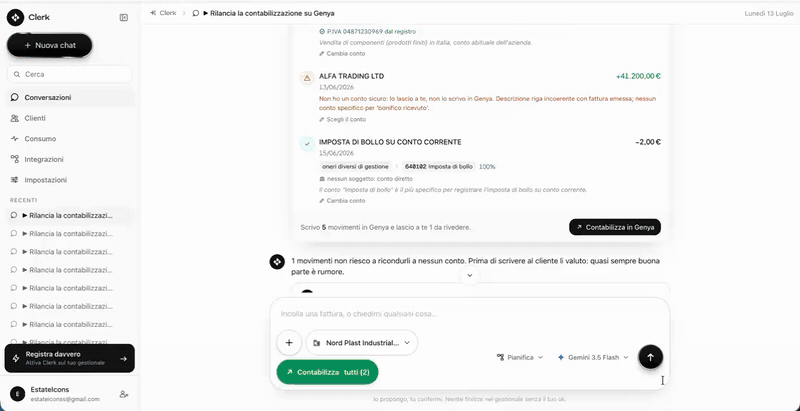Open the Pianifica mode dropdown
This screenshot has height=411, width=800.
click(520, 357)
